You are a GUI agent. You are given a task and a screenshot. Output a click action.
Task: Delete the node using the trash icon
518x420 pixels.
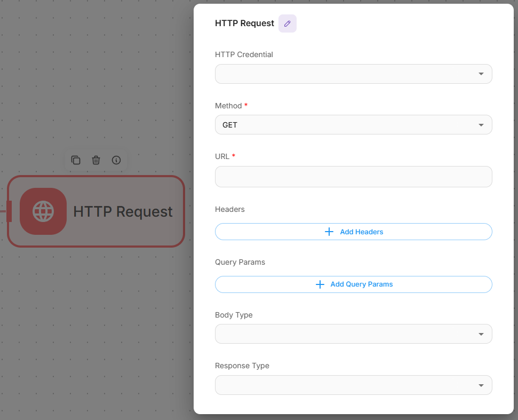coord(96,160)
